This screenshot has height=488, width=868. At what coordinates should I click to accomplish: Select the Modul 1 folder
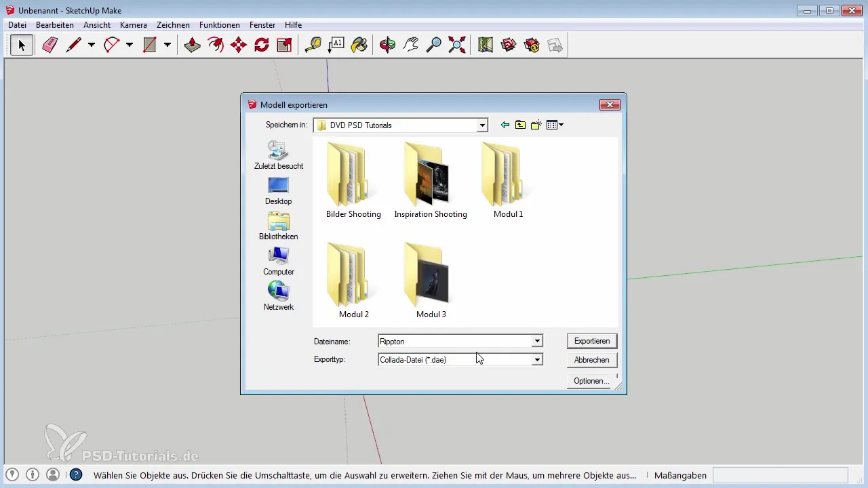[508, 180]
